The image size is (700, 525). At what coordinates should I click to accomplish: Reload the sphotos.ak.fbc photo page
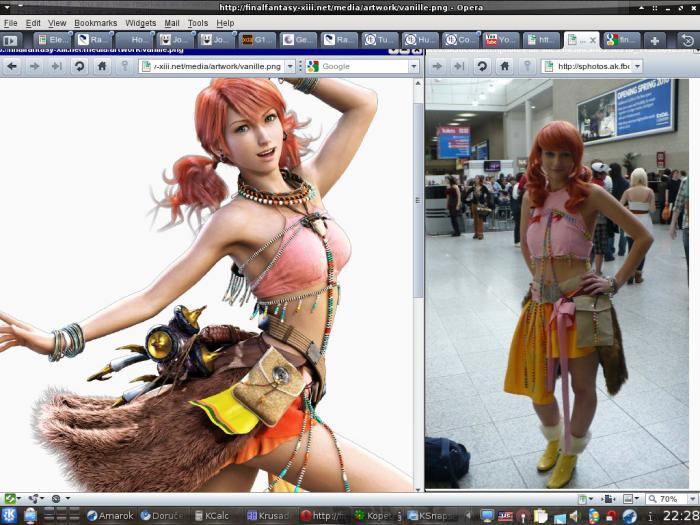coord(482,67)
